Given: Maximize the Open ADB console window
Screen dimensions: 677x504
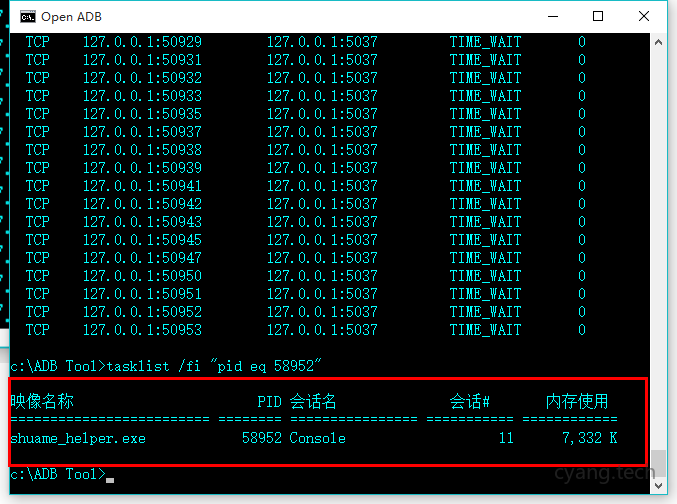Looking at the screenshot, I should tap(598, 16).
